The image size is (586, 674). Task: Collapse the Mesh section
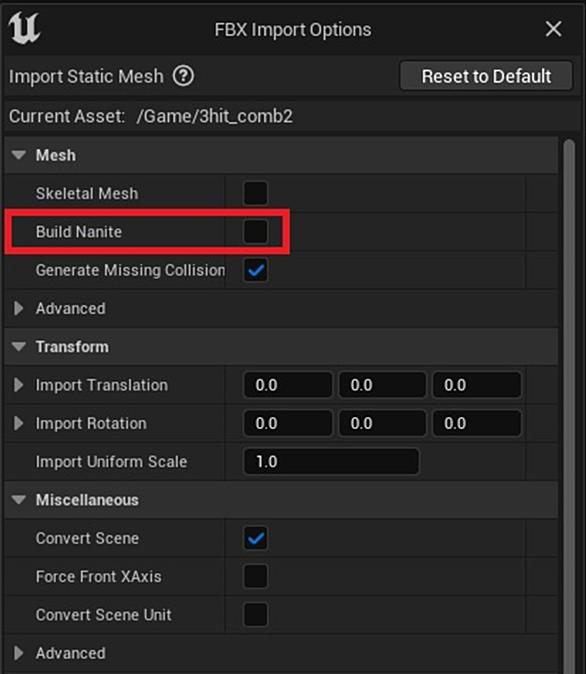(18, 155)
